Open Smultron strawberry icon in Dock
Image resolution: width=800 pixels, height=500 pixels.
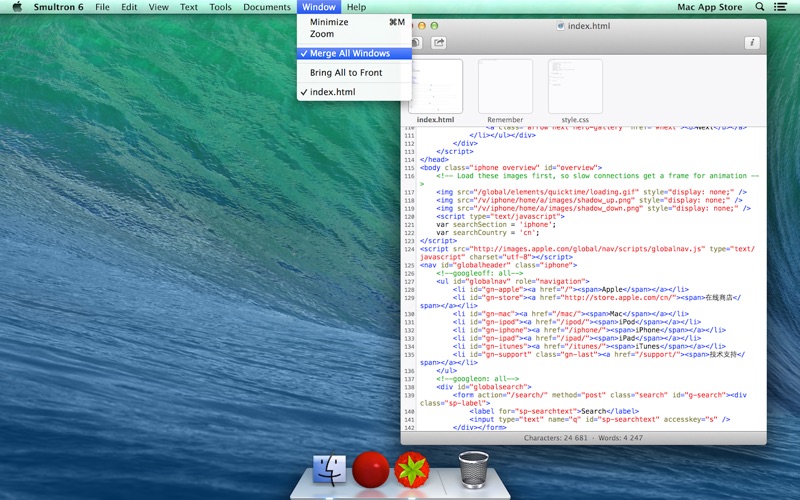click(412, 469)
